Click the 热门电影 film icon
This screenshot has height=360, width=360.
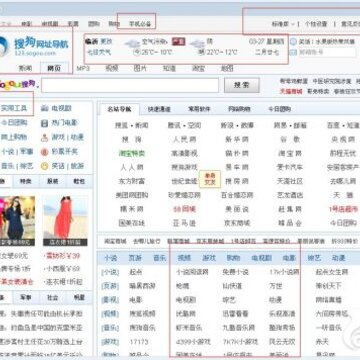[x=45, y=123]
